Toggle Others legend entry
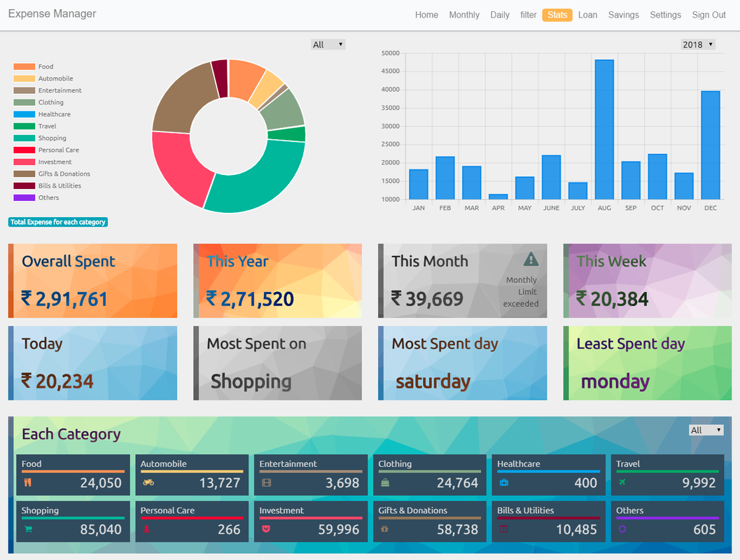Viewport: 740px width, 560px height. click(36, 197)
